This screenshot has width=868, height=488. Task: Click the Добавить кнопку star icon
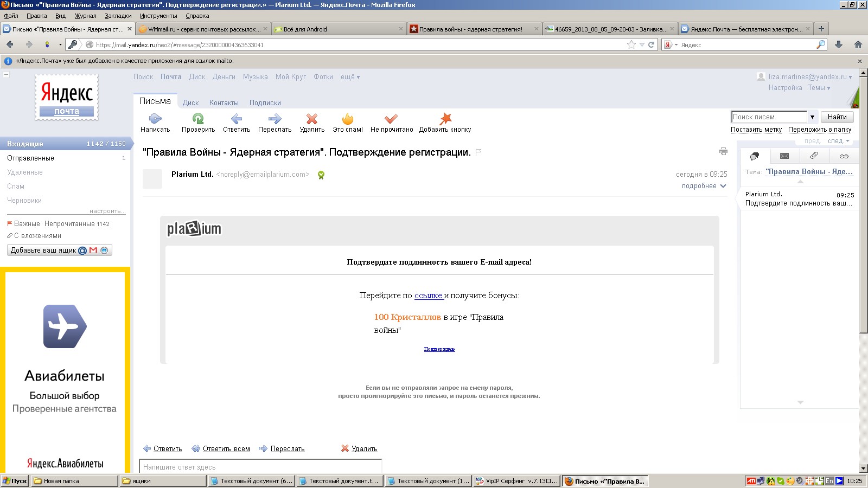pos(445,119)
